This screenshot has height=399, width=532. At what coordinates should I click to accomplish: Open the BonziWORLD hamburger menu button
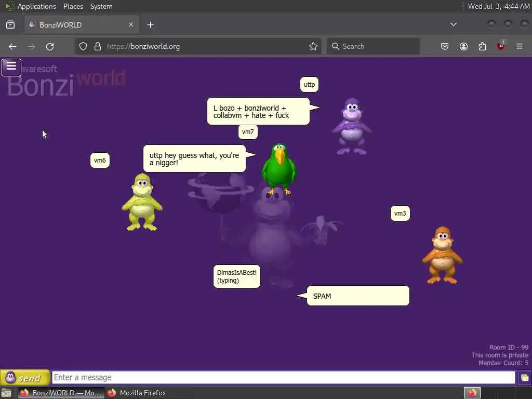(11, 67)
